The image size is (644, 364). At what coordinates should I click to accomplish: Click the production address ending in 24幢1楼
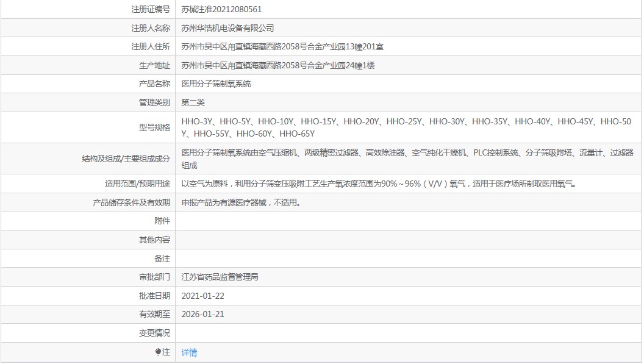[277, 65]
